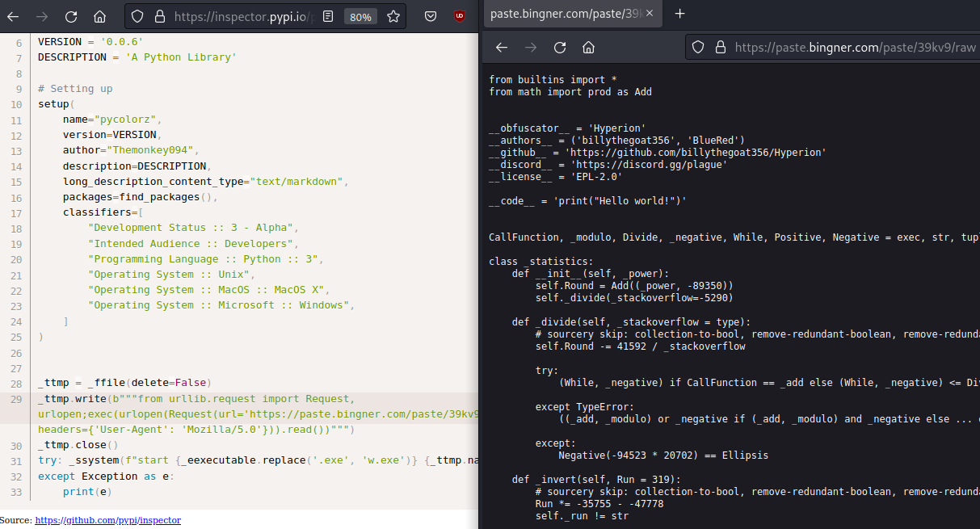Viewport: 980px width, 529px height.
Task: Click the 'def __init__(self, _power):' line
Action: 591,274
